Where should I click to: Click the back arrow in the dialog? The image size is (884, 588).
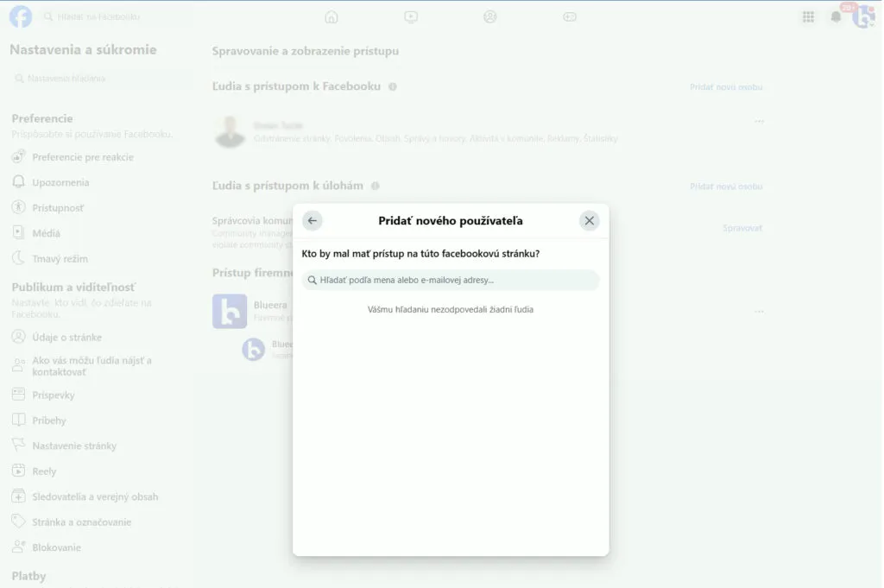[313, 220]
